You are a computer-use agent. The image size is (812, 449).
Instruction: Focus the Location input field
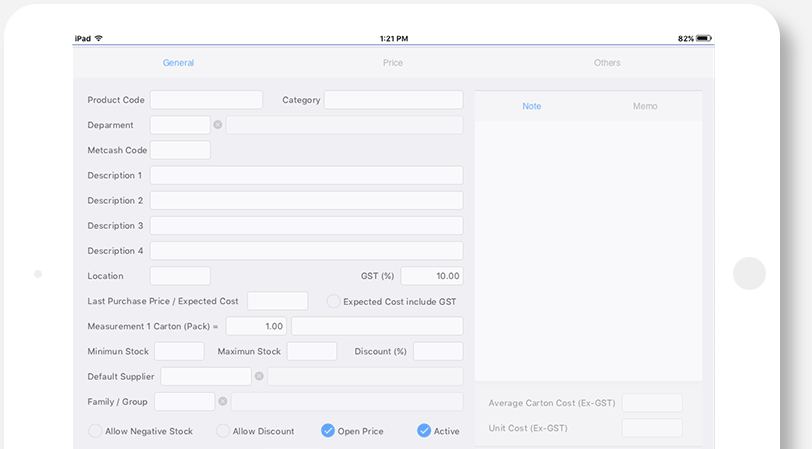[180, 276]
